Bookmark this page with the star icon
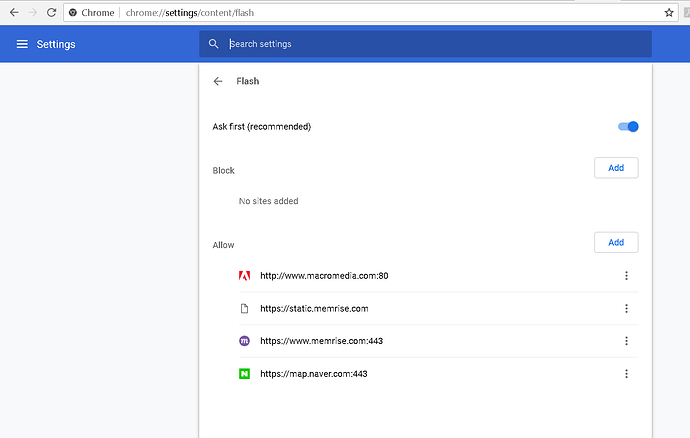 point(669,13)
